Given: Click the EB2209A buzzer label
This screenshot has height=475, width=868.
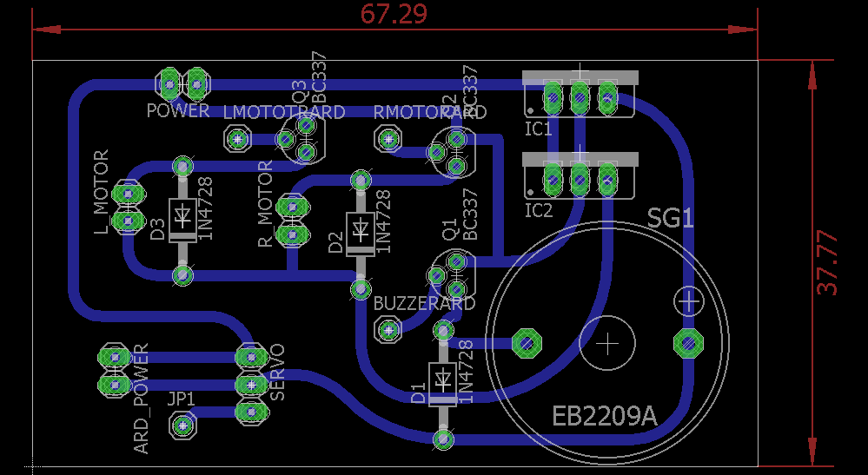Looking at the screenshot, I should (x=605, y=415).
